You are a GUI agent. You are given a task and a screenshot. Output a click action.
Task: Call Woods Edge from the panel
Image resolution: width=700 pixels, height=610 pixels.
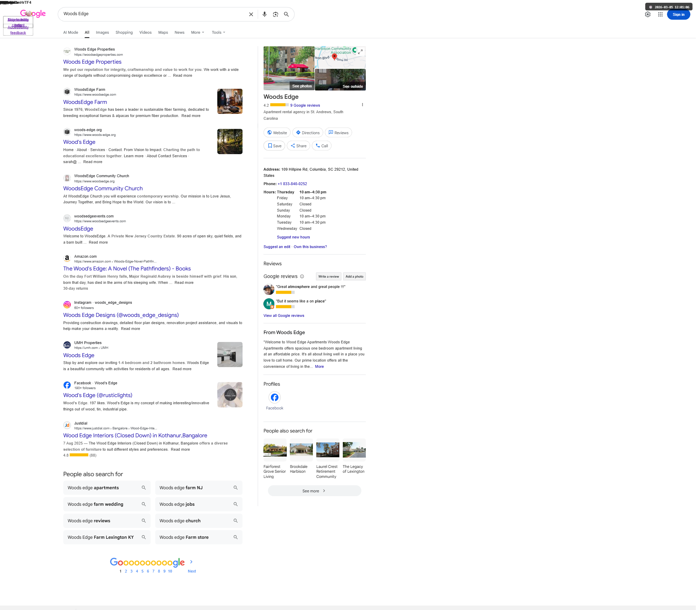click(x=321, y=146)
